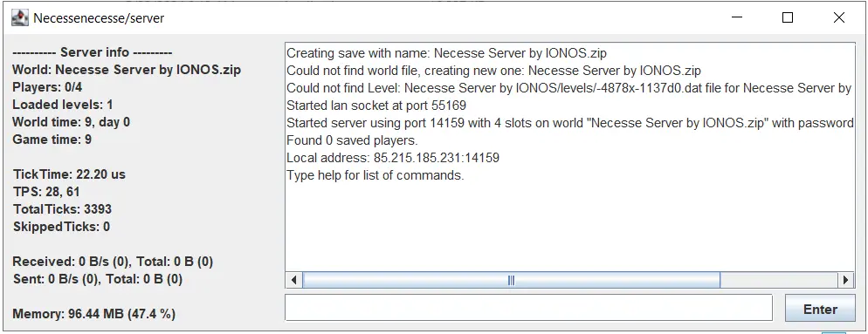
Task: Select the 'Could not find world file' log line
Action: [493, 71]
